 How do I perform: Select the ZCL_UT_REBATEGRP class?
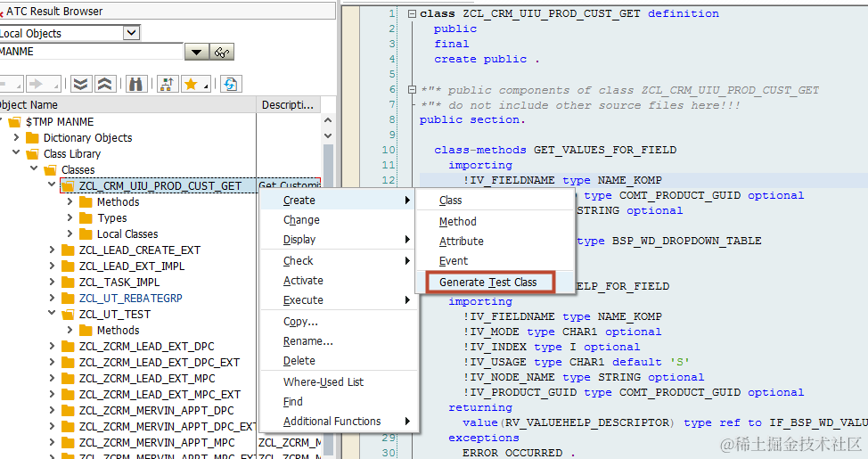(131, 299)
